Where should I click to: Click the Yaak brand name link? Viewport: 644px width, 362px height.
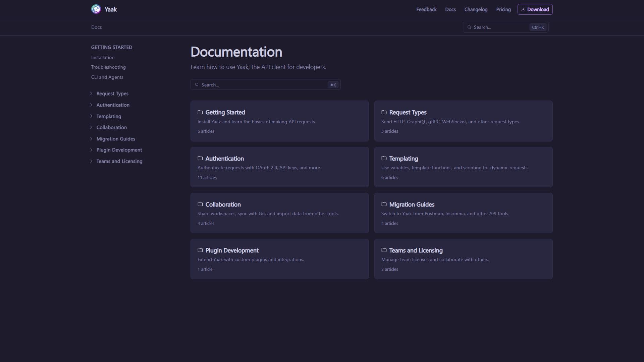[111, 9]
